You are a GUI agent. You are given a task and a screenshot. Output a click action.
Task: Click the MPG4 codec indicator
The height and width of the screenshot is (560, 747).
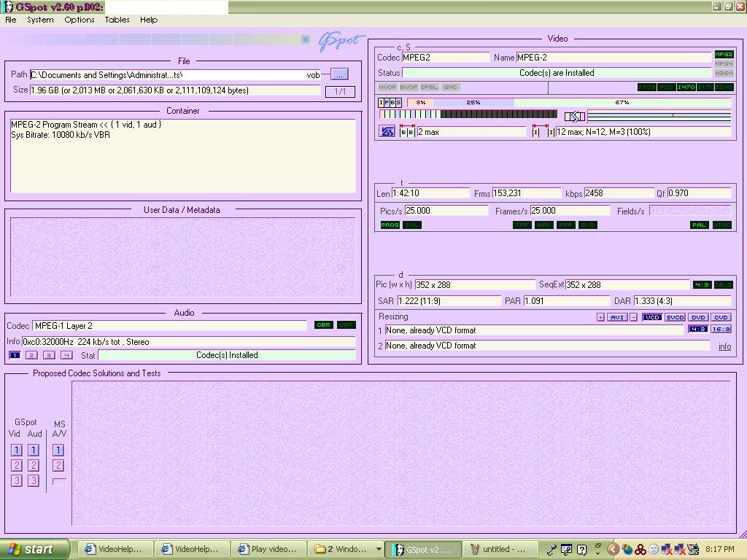click(724, 64)
